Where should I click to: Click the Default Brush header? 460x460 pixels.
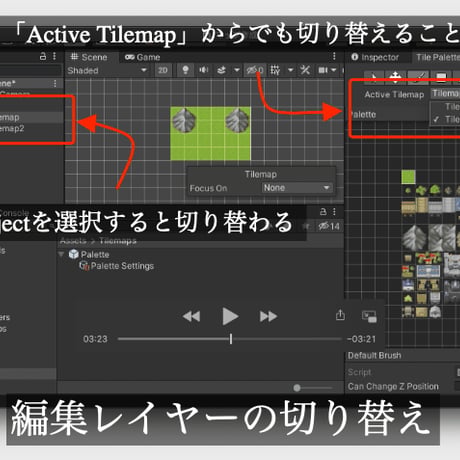[375, 356]
